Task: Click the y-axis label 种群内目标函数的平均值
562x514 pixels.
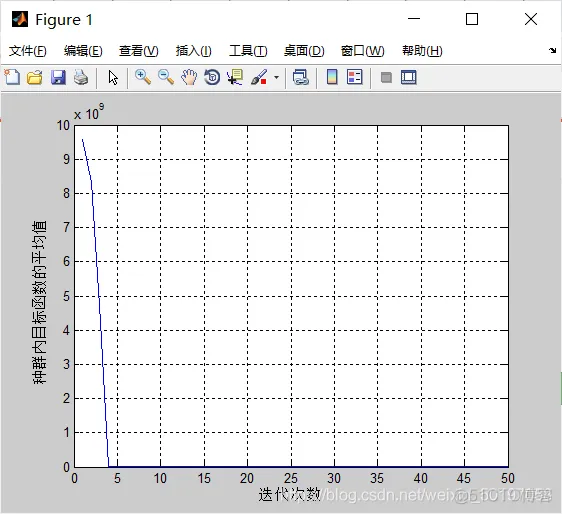Action: (39, 302)
